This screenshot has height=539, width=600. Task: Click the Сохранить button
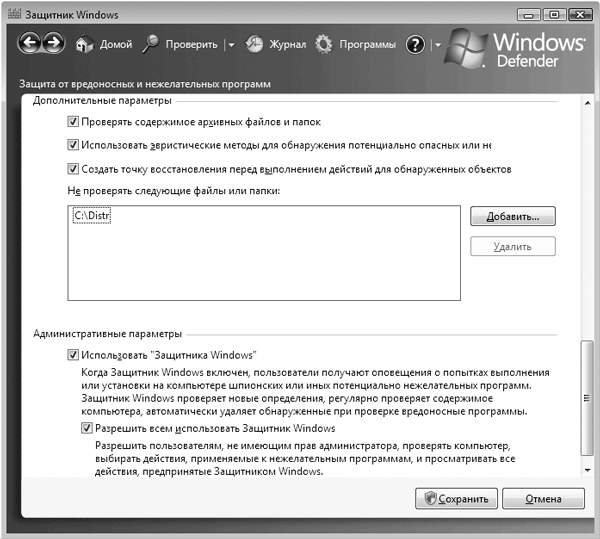click(x=457, y=498)
